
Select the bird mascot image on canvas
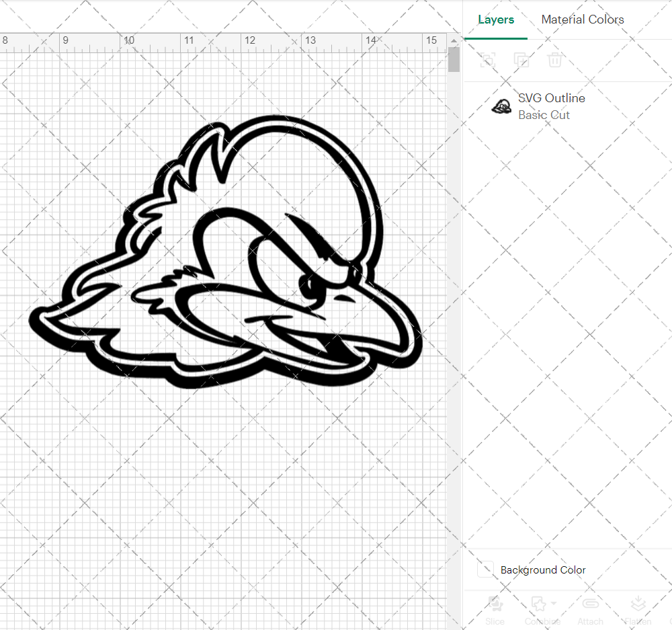coord(226,251)
